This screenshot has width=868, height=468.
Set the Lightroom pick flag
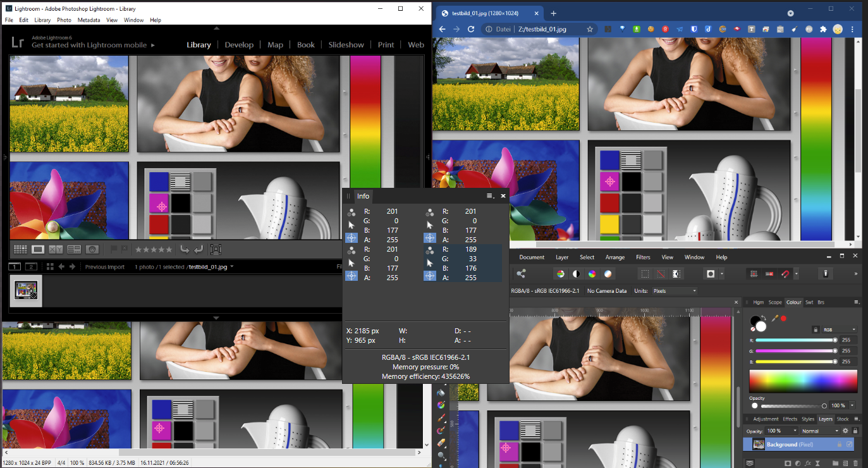pyautogui.click(x=114, y=249)
